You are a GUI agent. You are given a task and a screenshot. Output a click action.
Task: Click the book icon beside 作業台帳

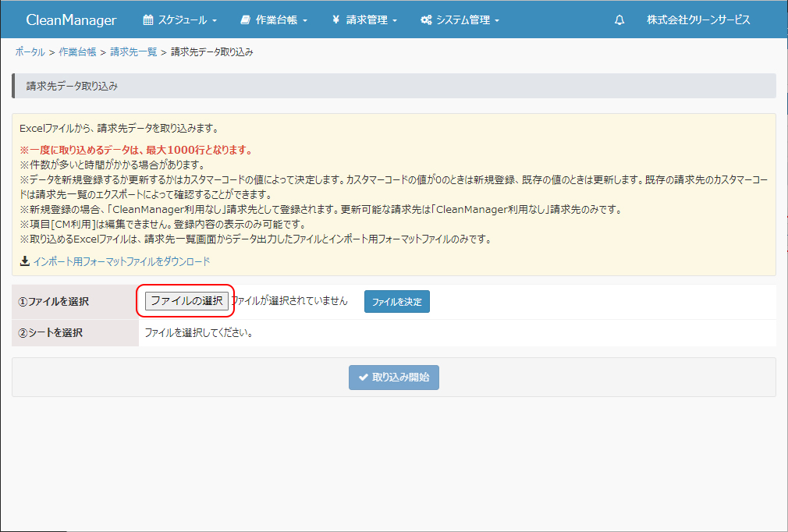click(246, 20)
